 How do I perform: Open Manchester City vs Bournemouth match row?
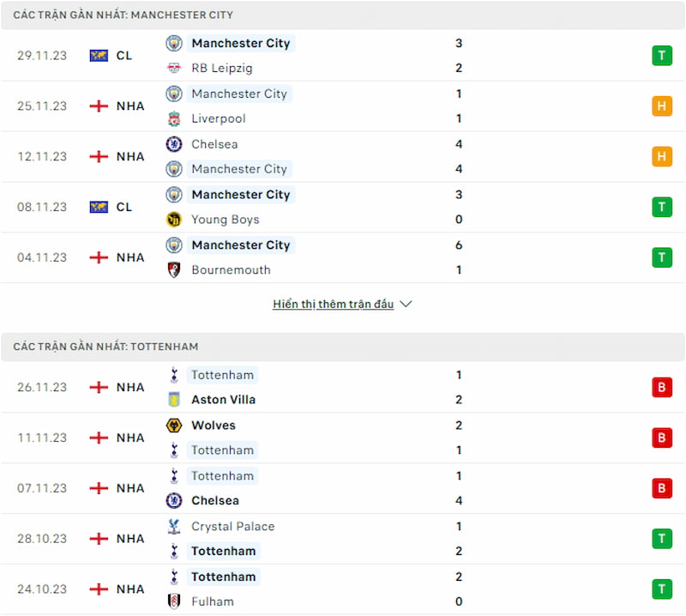click(x=343, y=257)
